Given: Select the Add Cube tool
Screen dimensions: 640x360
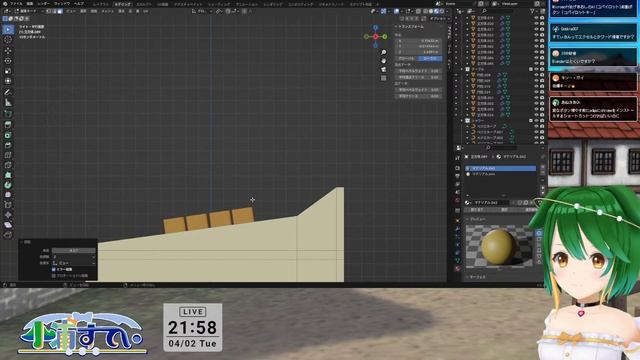Looking at the screenshot, I should pos(8,114).
